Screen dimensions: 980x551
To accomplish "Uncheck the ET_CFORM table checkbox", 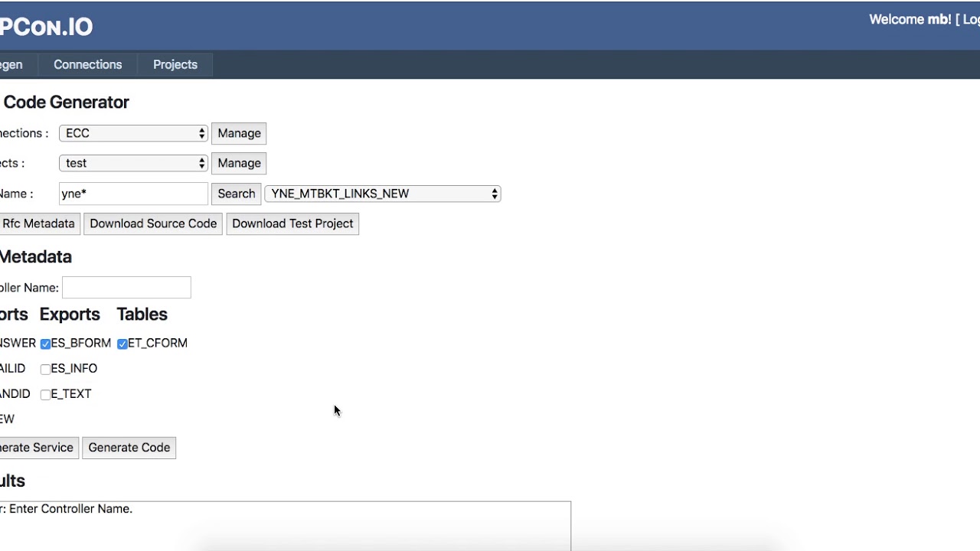I will pos(122,344).
